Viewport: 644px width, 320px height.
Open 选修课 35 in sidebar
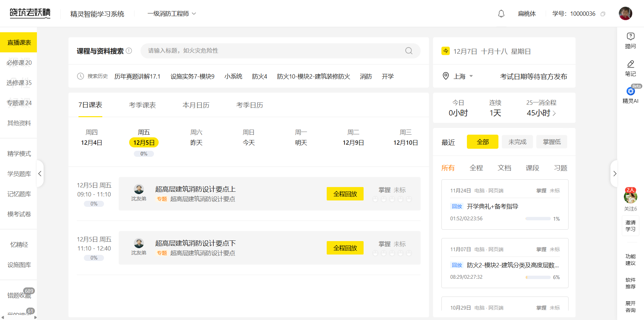(19, 83)
